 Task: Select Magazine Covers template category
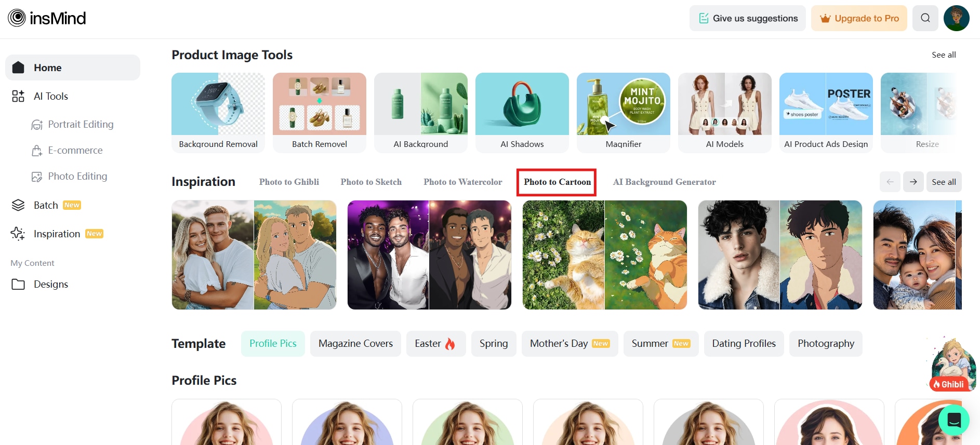[355, 344]
